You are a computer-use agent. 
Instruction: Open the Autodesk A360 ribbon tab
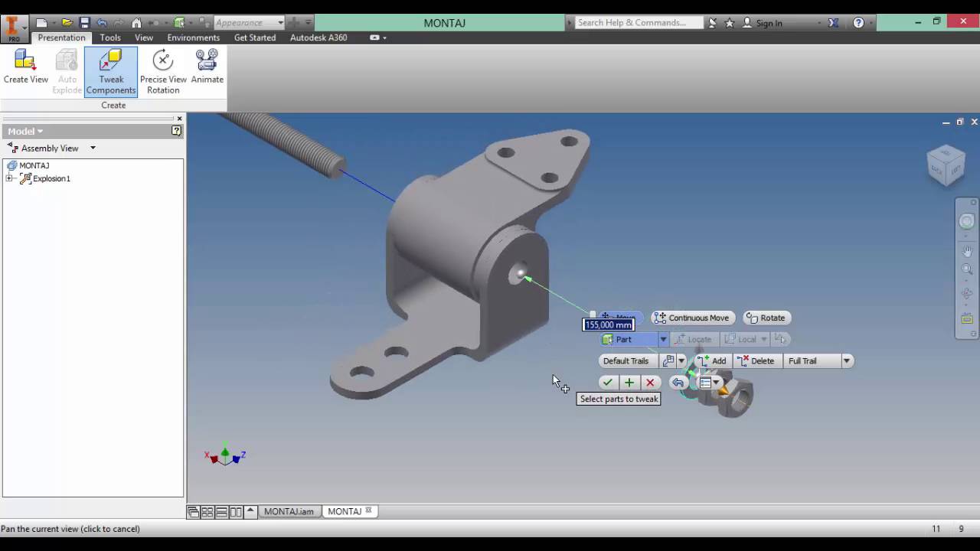pyautogui.click(x=318, y=37)
